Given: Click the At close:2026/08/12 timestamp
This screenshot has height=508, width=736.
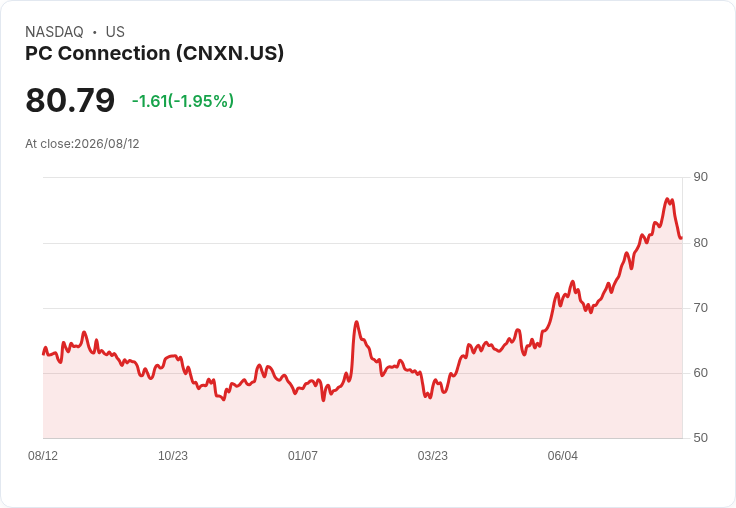Looking at the screenshot, I should (x=82, y=144).
